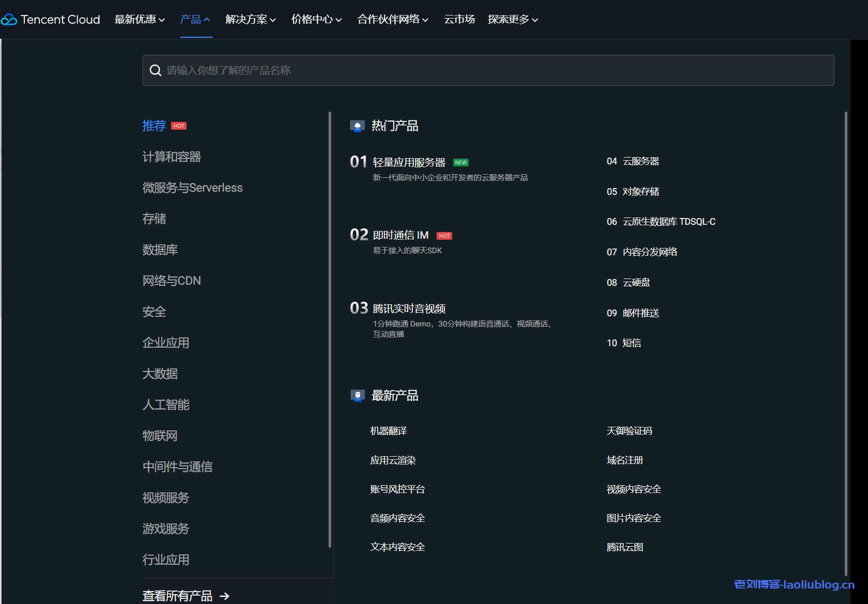Open 应用云渲染 product link

[393, 460]
